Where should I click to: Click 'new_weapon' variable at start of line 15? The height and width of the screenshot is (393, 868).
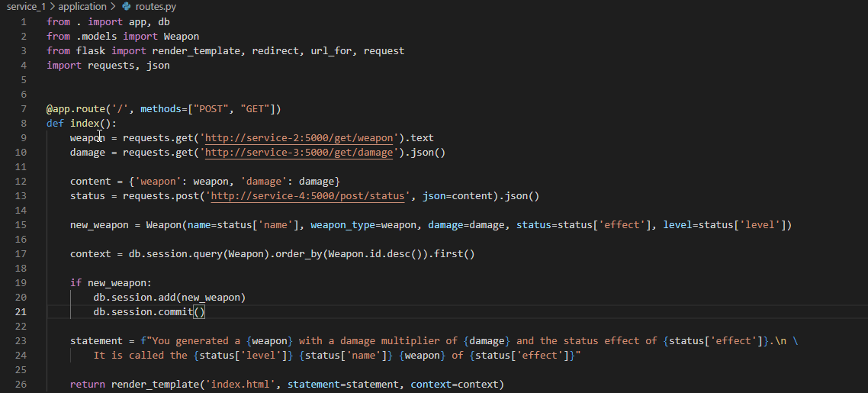click(x=99, y=224)
